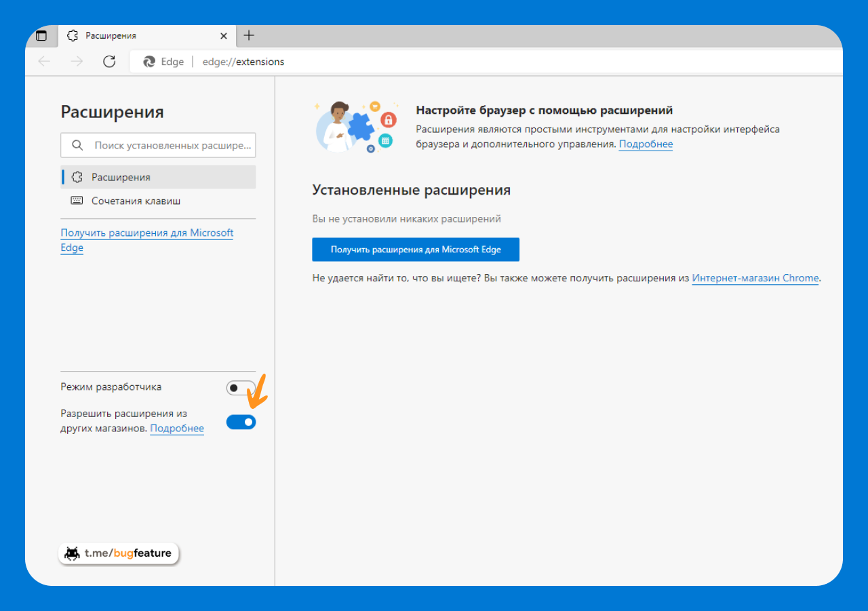Click the Поиск установленных расширений search field
This screenshot has height=611, width=868.
[158, 145]
